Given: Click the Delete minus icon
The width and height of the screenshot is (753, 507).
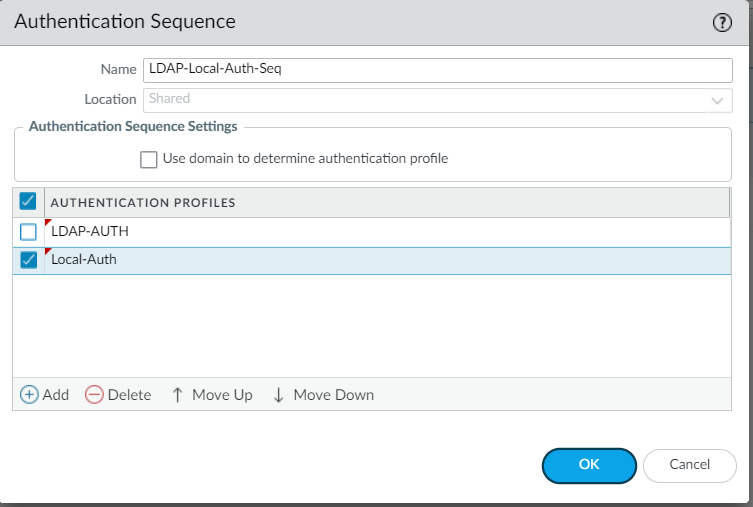Looking at the screenshot, I should (94, 395).
